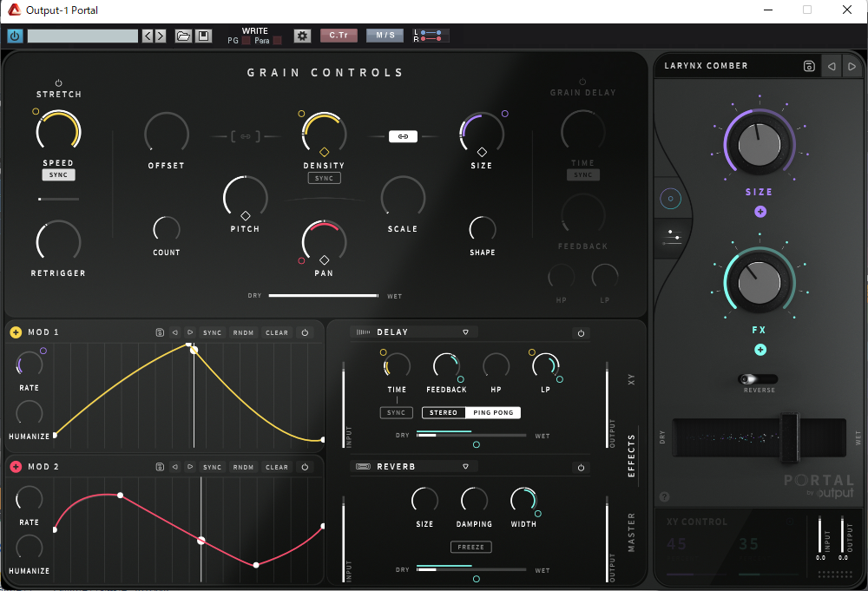Click MOD 2 RNDM button
This screenshot has height=591, width=868.
point(243,467)
